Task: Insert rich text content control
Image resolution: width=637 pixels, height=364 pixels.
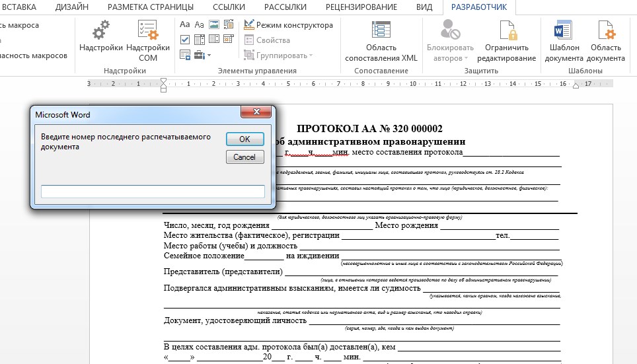Action: pos(185,25)
